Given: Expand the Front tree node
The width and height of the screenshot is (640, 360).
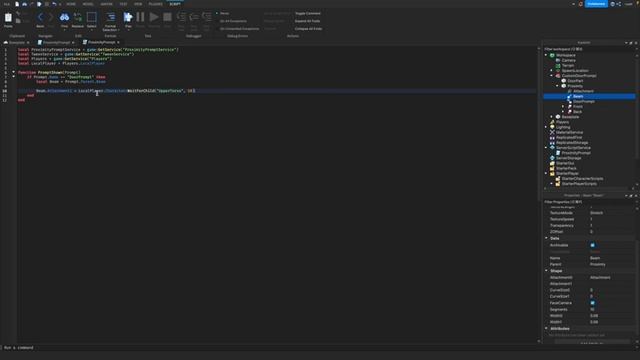Looking at the screenshot, I should [x=563, y=107].
